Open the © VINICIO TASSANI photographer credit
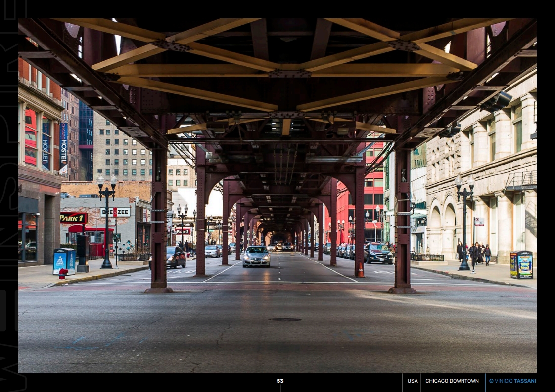Viewport: 555px width, 392px height. point(512,381)
